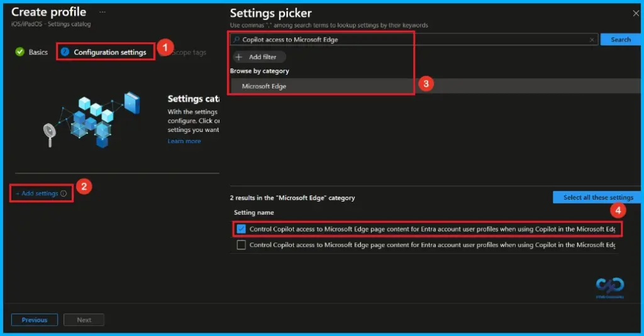Screen dimensions: 644x336
Task: Click the '2 results in the Microsoft Edge category' text
Action: (x=292, y=198)
